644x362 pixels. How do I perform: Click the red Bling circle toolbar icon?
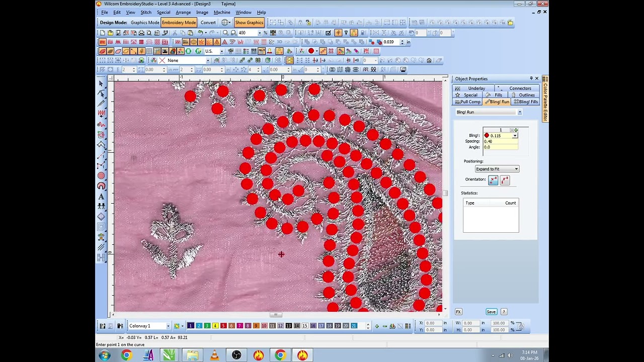[311, 51]
